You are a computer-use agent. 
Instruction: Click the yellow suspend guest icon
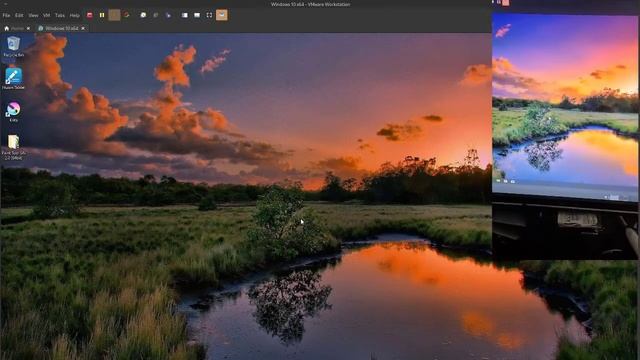(x=102, y=15)
